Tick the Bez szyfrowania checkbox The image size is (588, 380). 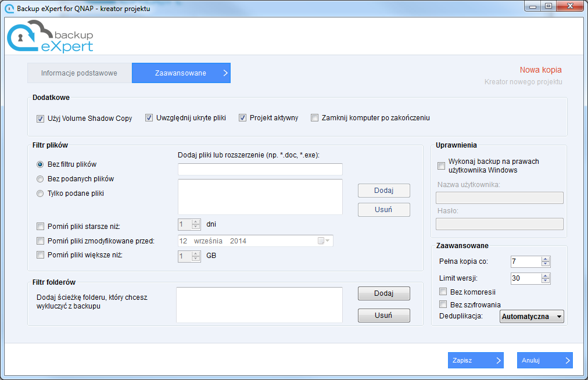point(443,304)
